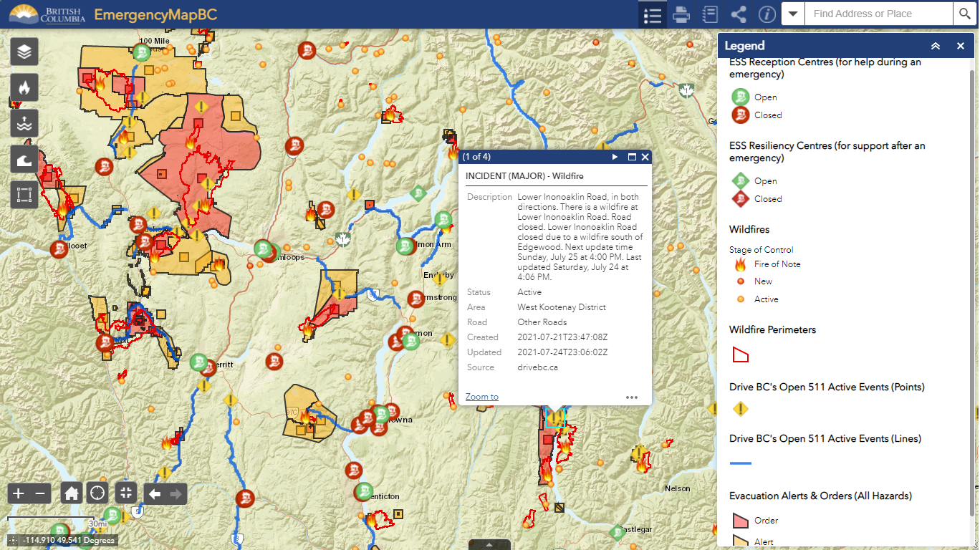Open the tsunami wave widget
Image resolution: width=980 pixels, height=550 pixels.
(x=24, y=159)
